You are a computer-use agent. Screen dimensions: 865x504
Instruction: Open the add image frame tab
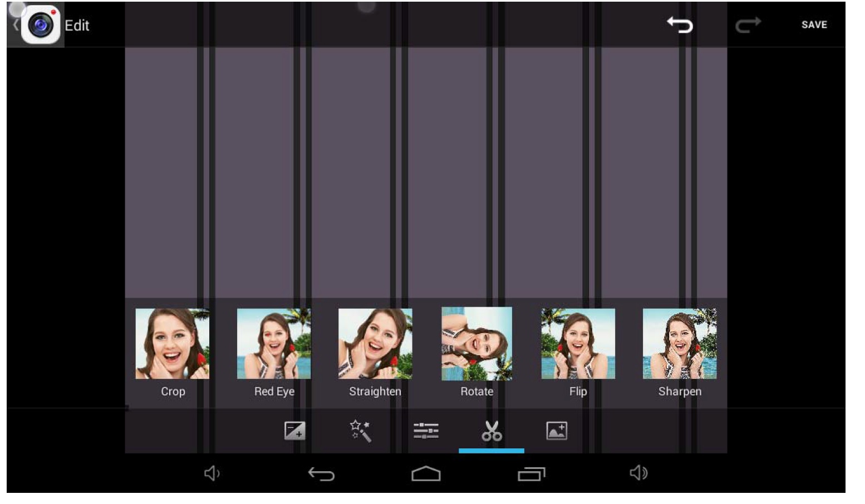click(x=557, y=431)
